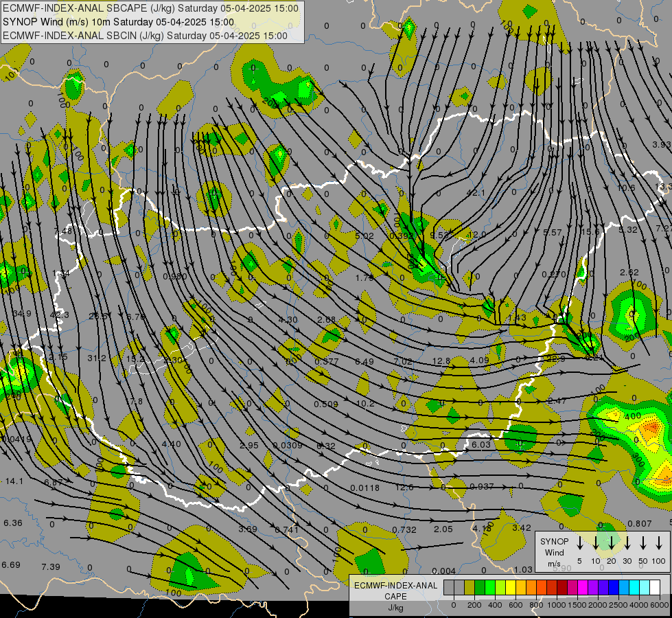Click the 0.807 value on the map
672x618 pixels.
(x=640, y=524)
